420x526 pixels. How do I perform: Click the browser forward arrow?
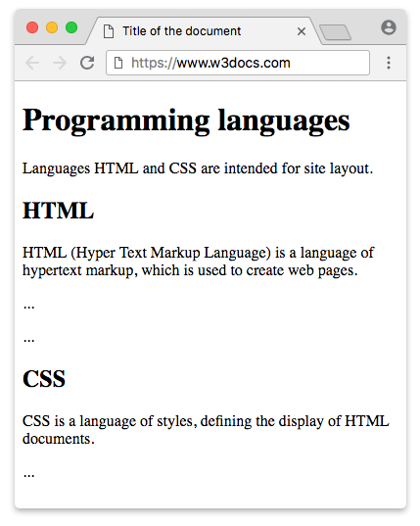pos(60,63)
